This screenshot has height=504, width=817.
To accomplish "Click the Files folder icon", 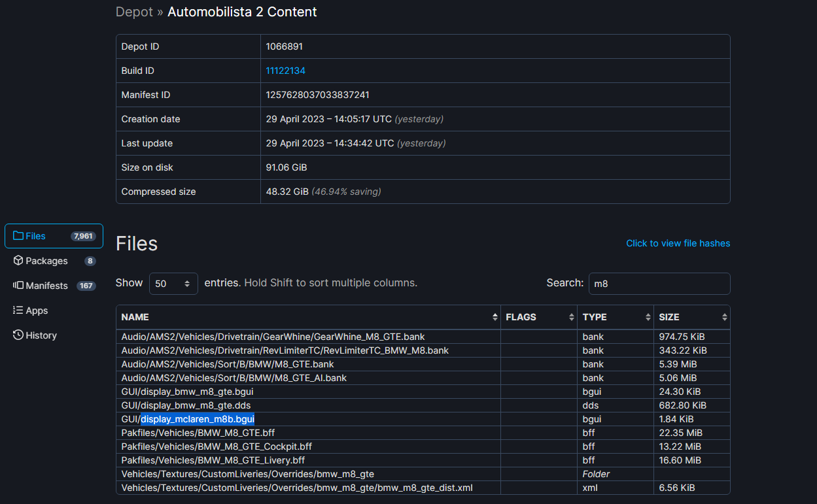I will coord(18,236).
